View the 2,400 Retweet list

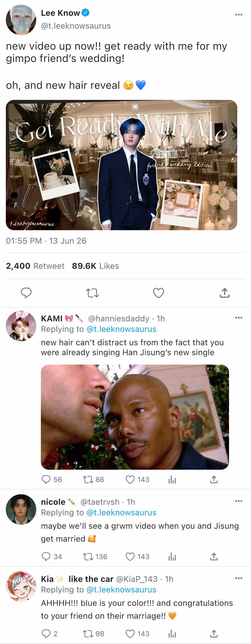[35, 266]
